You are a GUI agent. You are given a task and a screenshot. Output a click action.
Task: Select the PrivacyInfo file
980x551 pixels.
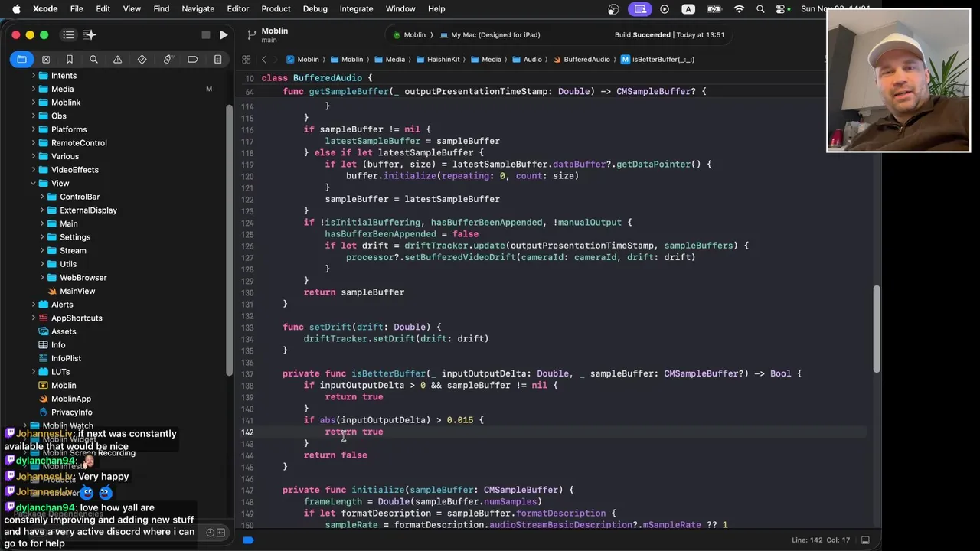[x=71, y=412]
